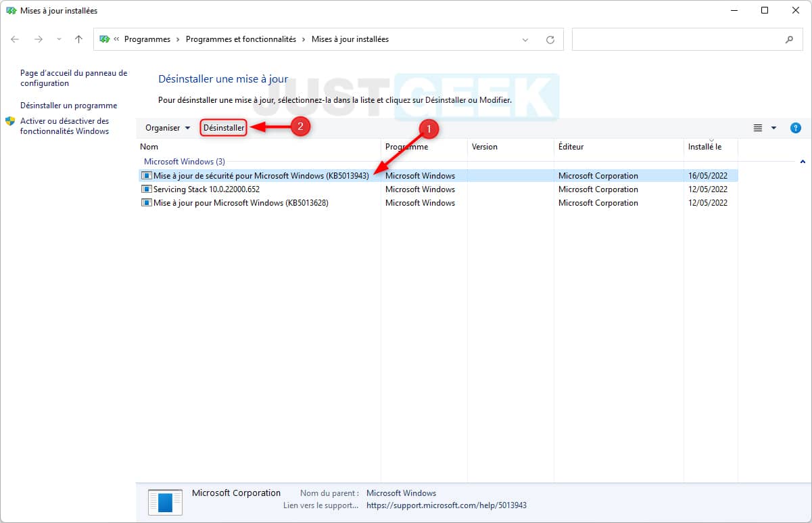Click the address bar control panel icon
The image size is (812, 523).
click(x=105, y=39)
